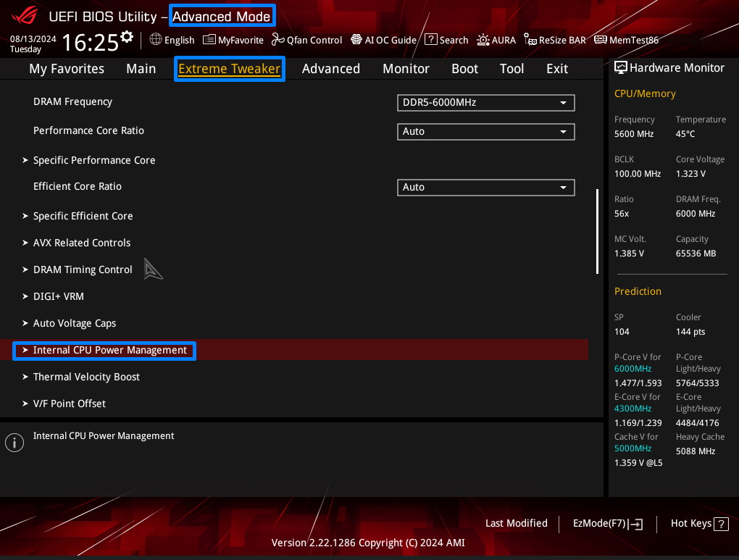Click the 16:25 clock display
This screenshot has height=560, width=739.
pos(90,43)
